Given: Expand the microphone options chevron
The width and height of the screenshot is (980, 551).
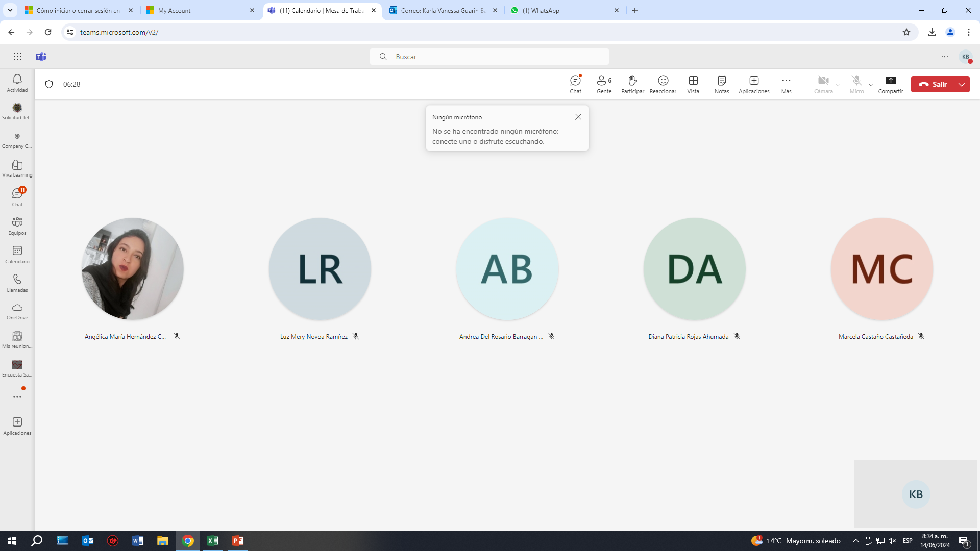Looking at the screenshot, I should pyautogui.click(x=871, y=85).
